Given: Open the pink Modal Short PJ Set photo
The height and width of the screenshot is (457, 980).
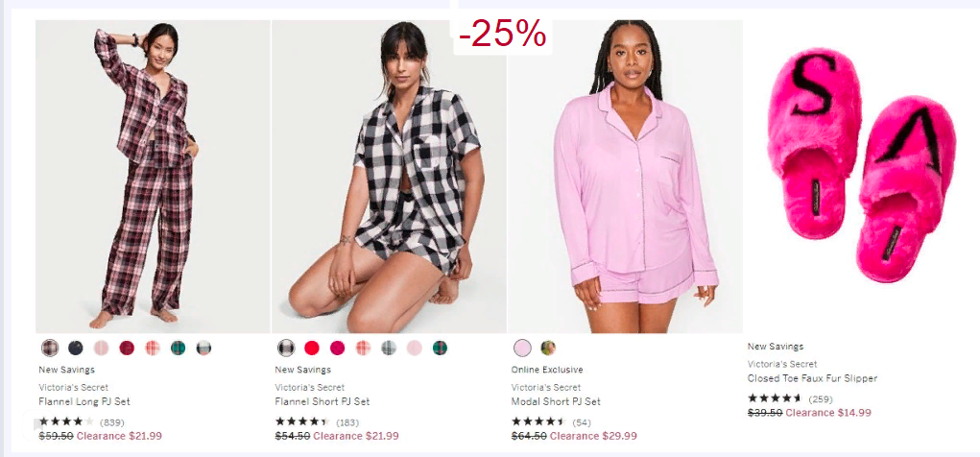Looking at the screenshot, I should tap(625, 177).
